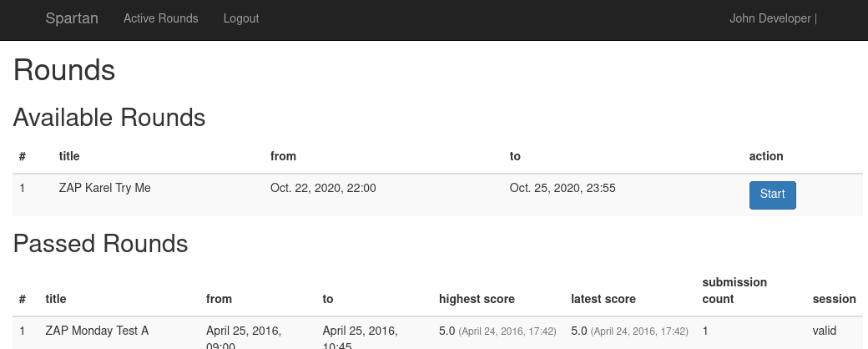
Task: Click the Spartan brand link
Action: click(72, 18)
